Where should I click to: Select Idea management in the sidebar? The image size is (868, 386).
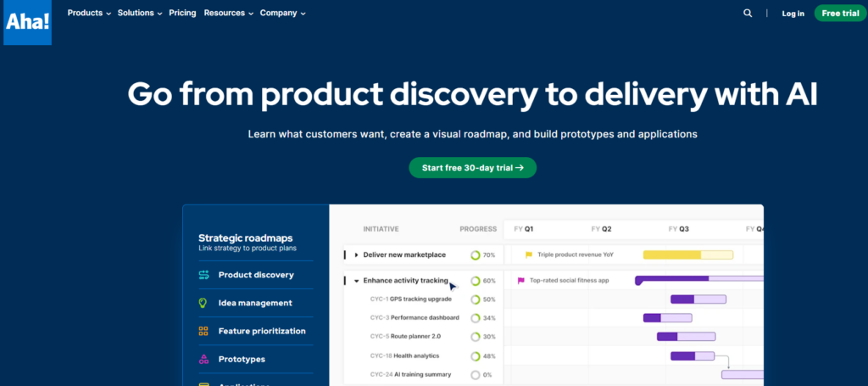pos(256,303)
